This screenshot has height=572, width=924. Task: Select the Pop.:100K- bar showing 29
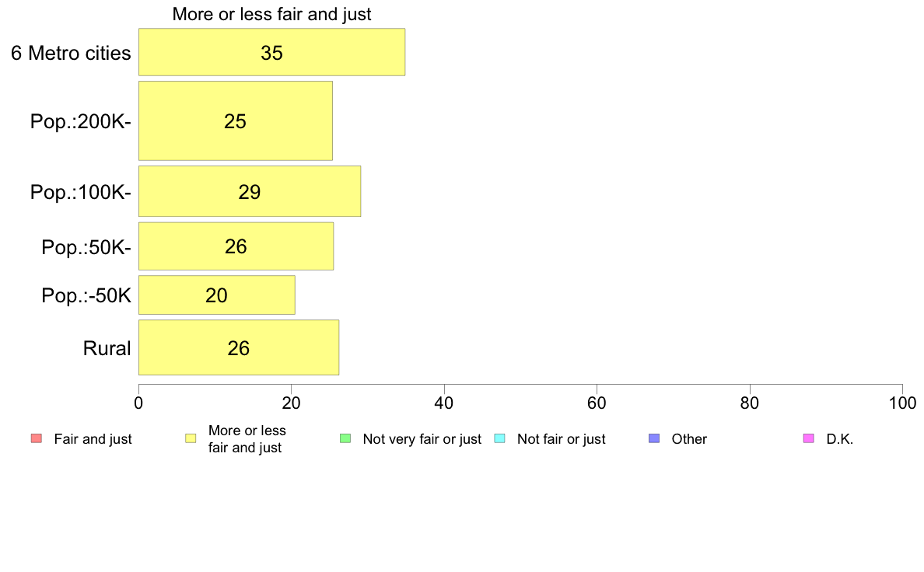pyautogui.click(x=249, y=191)
